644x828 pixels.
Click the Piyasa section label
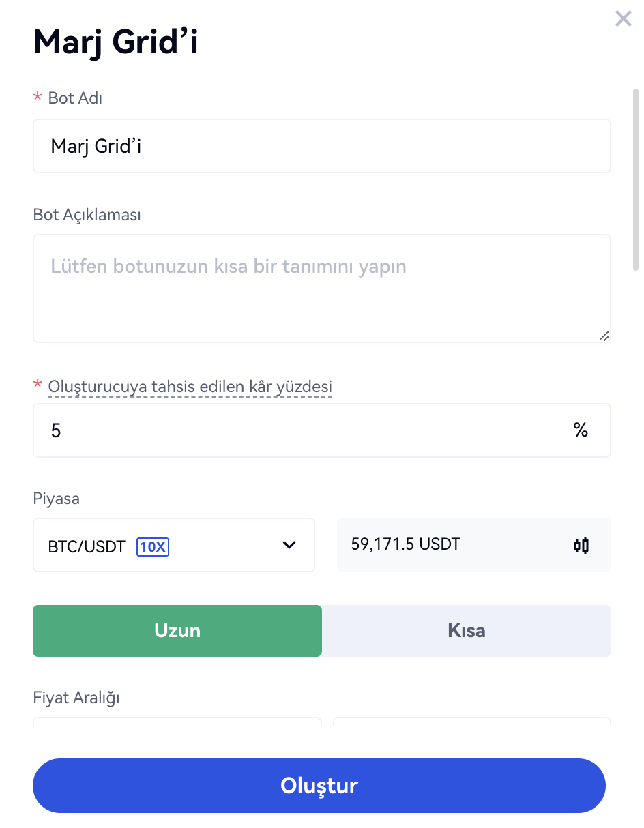coord(57,499)
